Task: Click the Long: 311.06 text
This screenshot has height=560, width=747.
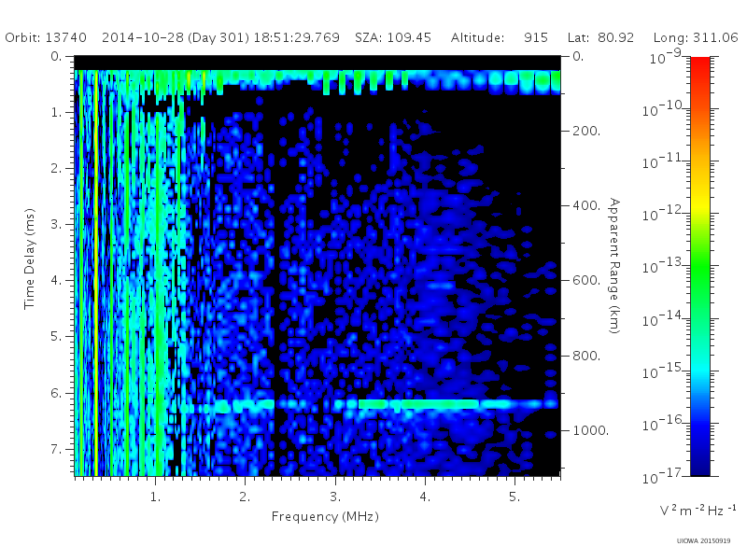Action: (696, 37)
